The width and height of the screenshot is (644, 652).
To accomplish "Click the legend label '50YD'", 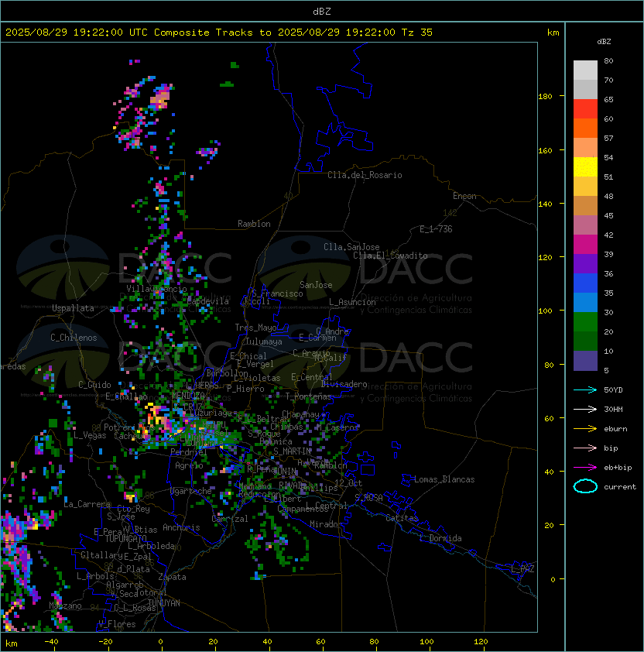I will point(613,389).
